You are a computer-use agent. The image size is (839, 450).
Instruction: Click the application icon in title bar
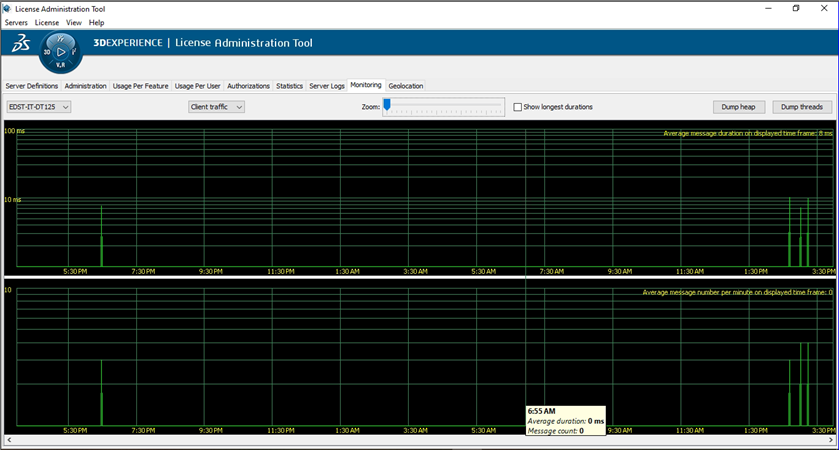8,8
